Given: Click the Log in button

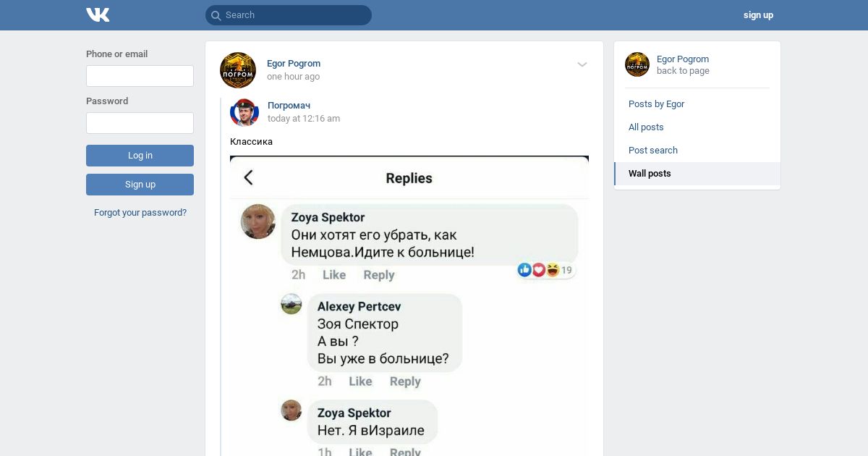Looking at the screenshot, I should coord(140,156).
